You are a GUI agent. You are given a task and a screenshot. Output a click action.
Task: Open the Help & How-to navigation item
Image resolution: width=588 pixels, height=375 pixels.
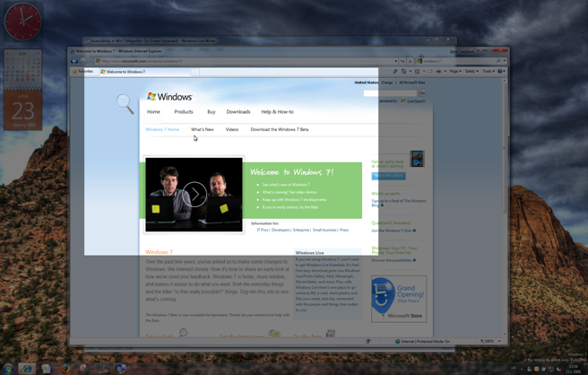click(x=277, y=112)
